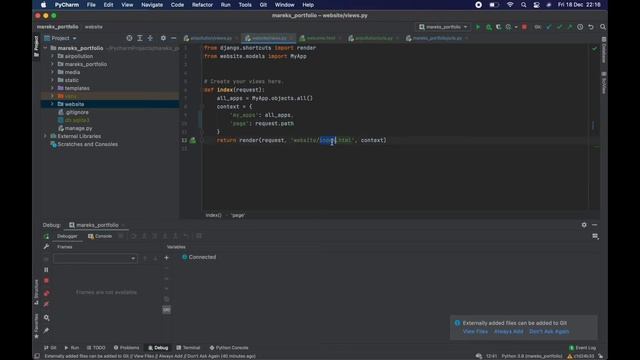Click macOS Wi-Fi icon in menu bar

pos(510,5)
